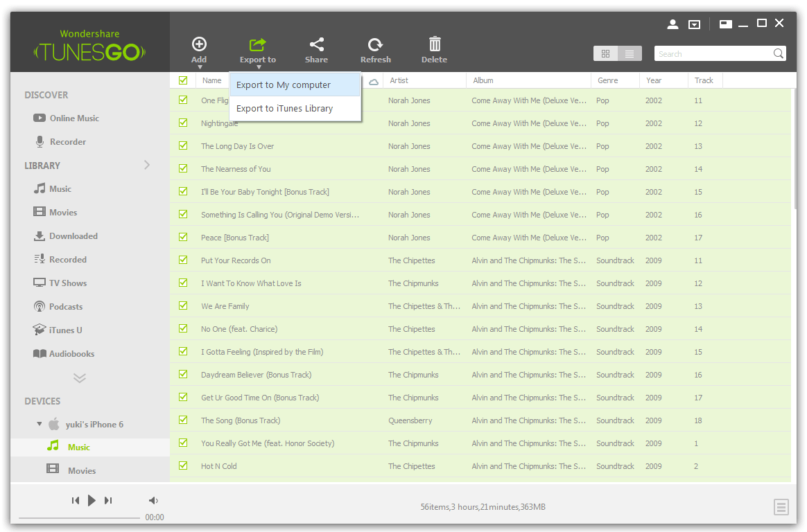This screenshot has width=807, height=532.
Task: Open Audiobooks in Library
Action: pyautogui.click(x=64, y=354)
